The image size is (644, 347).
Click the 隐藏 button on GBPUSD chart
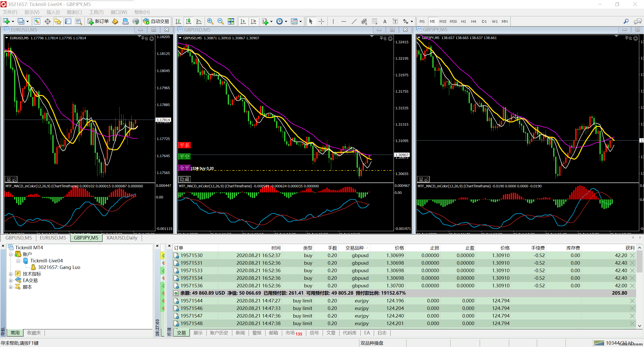pyautogui.click(x=184, y=179)
